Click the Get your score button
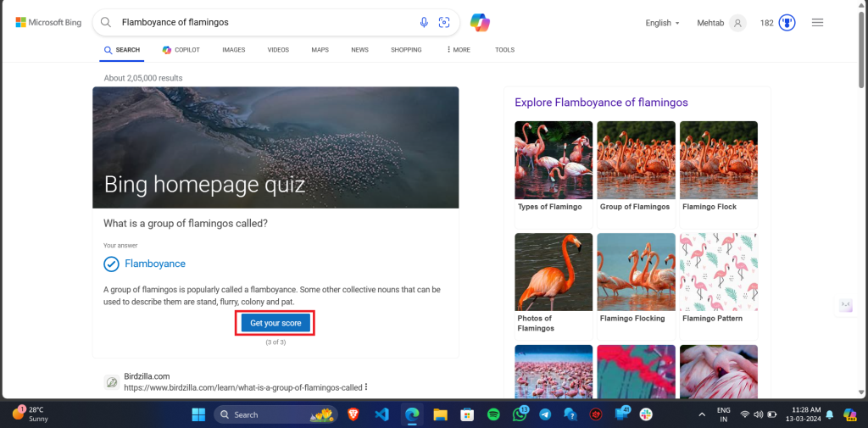868x428 pixels. tap(275, 323)
